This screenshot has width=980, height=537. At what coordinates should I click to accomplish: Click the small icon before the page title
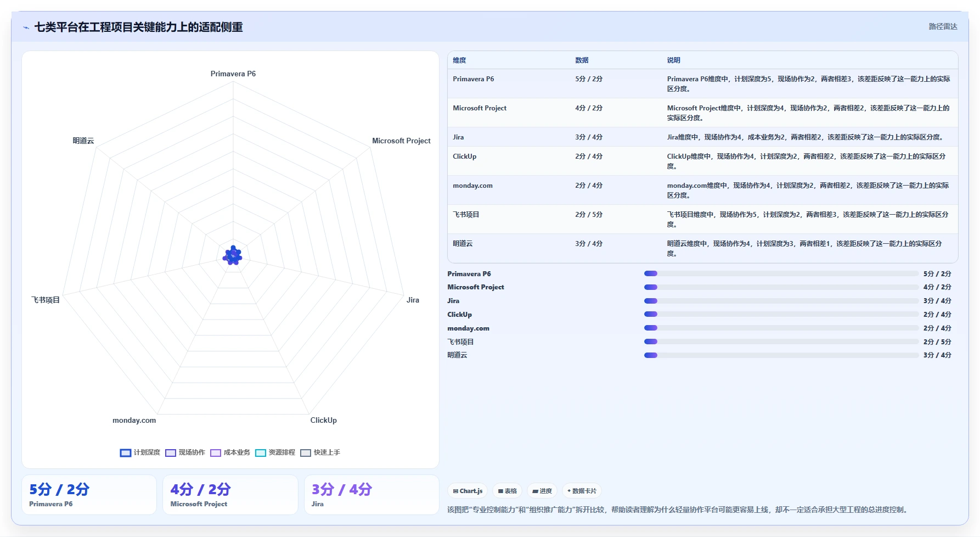point(26,27)
